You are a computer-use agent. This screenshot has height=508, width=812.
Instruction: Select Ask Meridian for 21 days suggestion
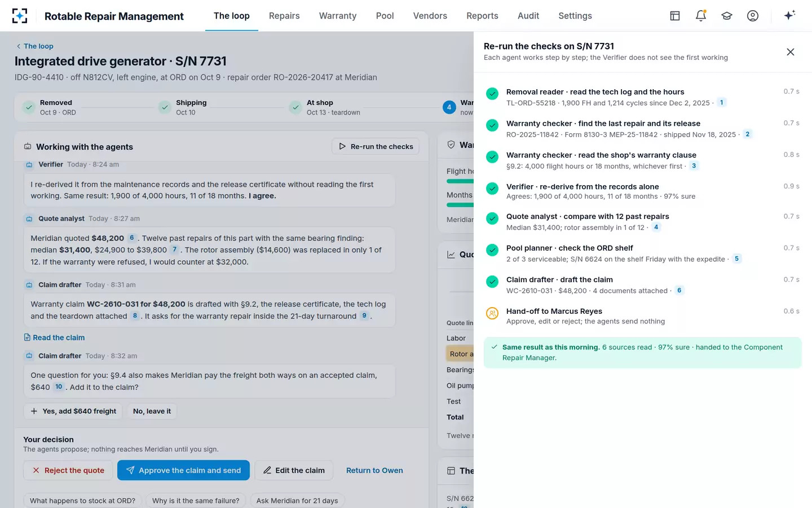click(x=297, y=501)
